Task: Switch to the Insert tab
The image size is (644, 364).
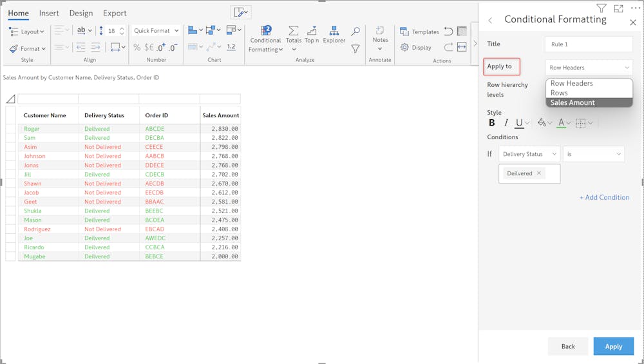Action: click(x=49, y=13)
